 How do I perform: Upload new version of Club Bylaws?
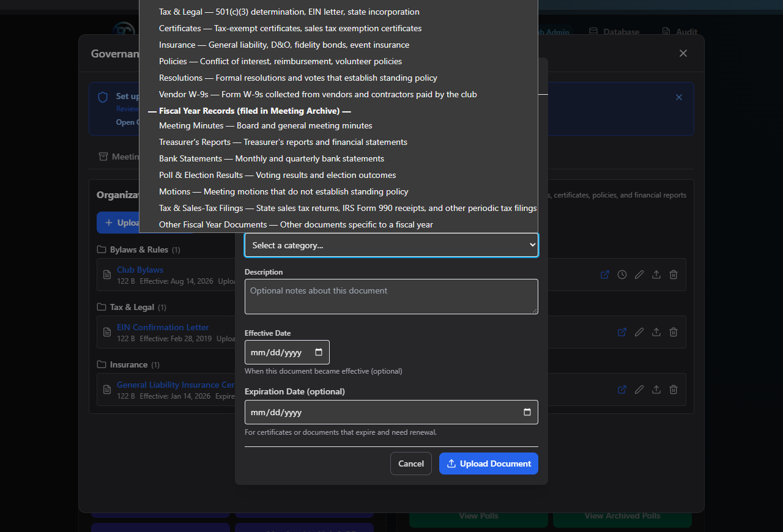point(656,275)
